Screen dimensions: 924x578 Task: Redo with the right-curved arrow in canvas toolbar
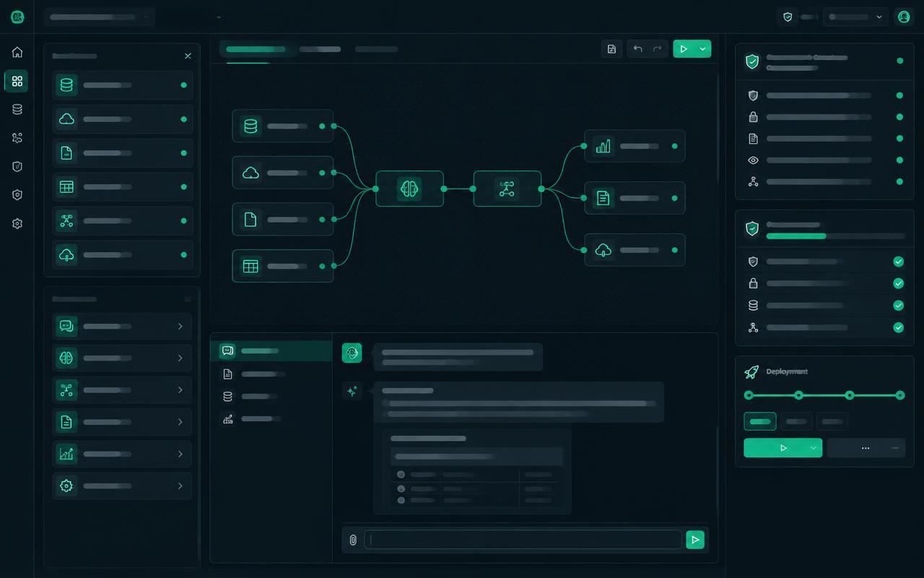click(657, 48)
